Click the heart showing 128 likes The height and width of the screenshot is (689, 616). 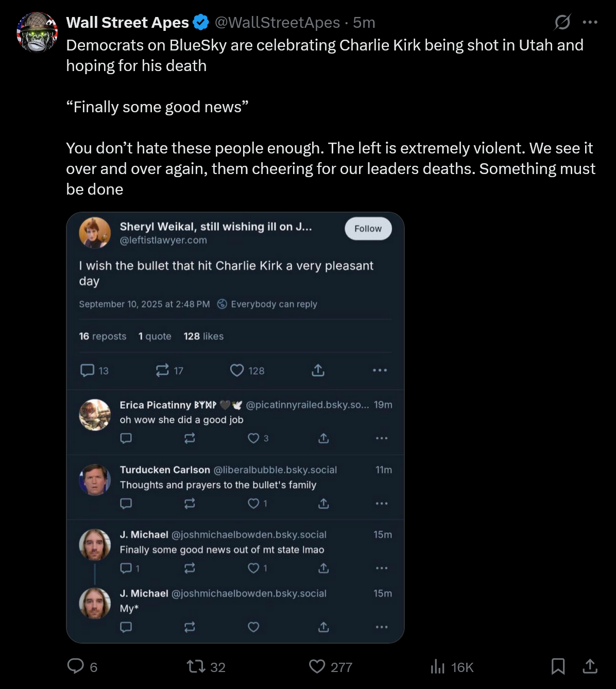pos(237,370)
